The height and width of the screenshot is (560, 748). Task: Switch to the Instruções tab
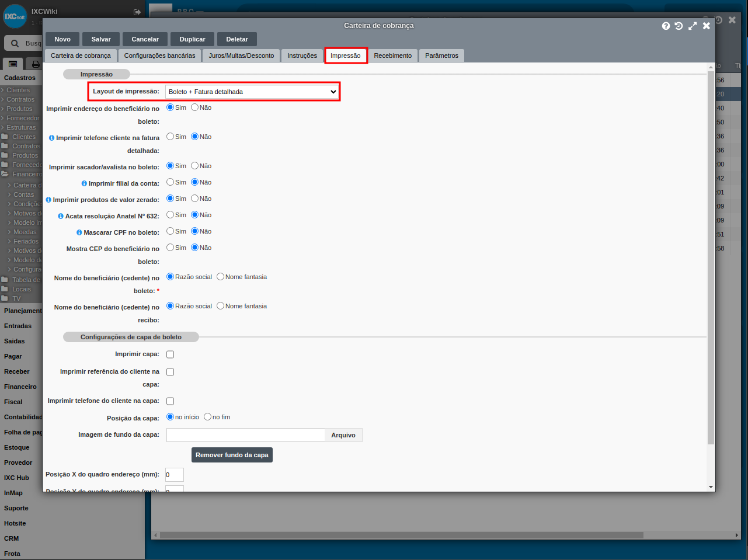[302, 55]
